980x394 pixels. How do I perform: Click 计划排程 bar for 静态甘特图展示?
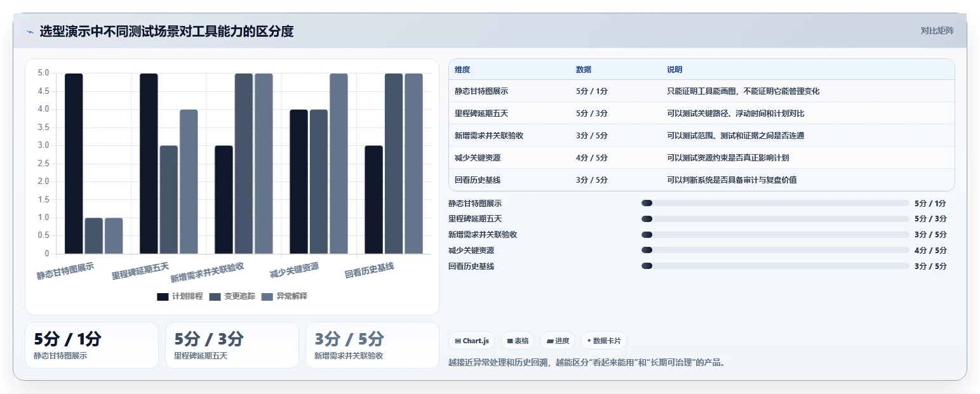(x=74, y=164)
